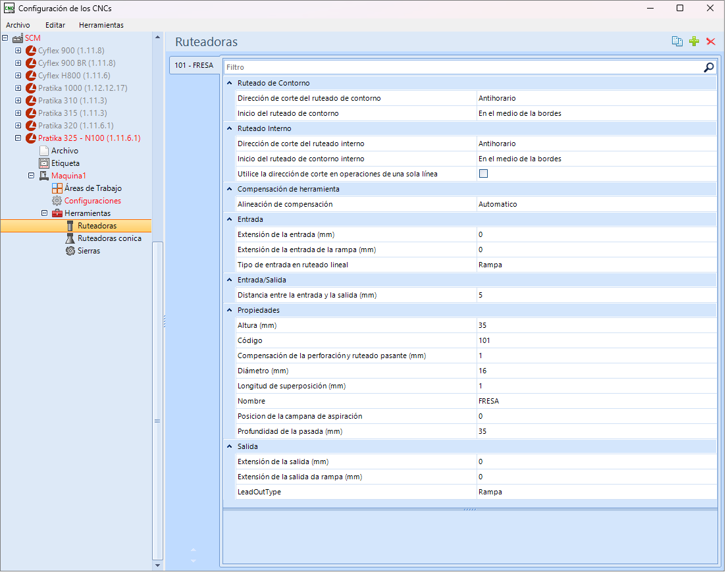The height and width of the screenshot is (580, 728).
Task: Open Áreas de Trabajo in the tree
Action: [93, 188]
